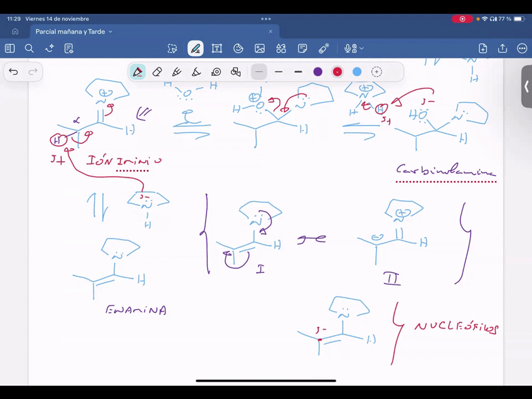Choose the medium stroke width

[x=279, y=72]
